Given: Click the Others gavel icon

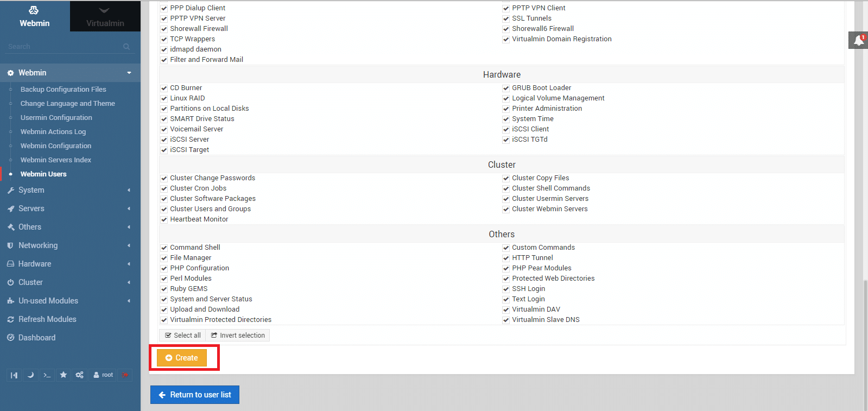Looking at the screenshot, I should pos(11,227).
